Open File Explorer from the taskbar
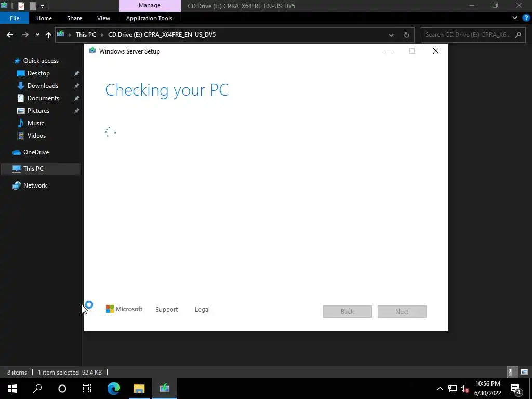Viewport: 532px width, 399px height. pyautogui.click(x=139, y=389)
